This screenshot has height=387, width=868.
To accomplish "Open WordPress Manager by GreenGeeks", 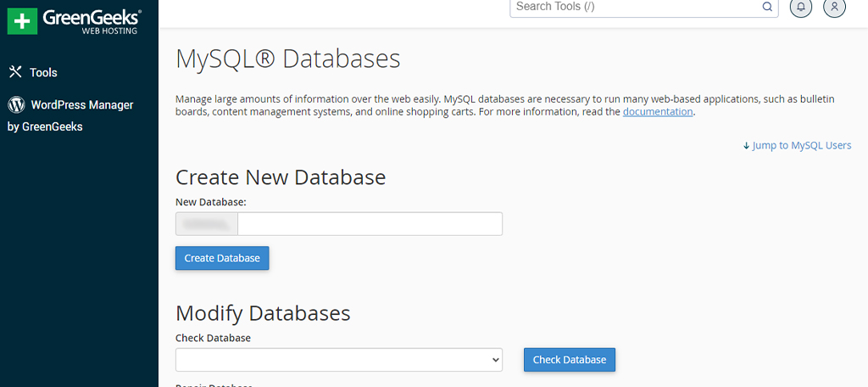I will point(70,115).
